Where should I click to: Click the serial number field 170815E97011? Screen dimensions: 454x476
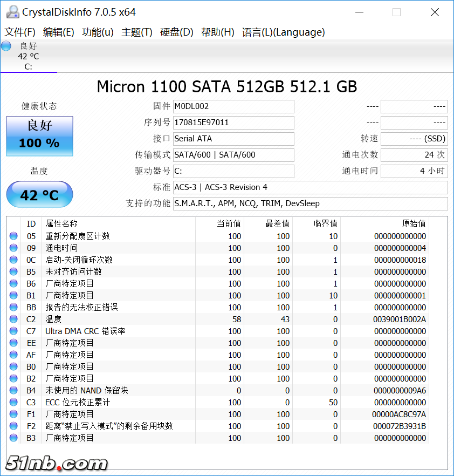tap(233, 123)
